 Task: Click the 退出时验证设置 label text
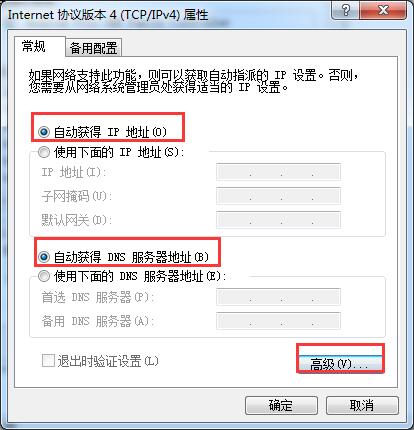pos(108,361)
